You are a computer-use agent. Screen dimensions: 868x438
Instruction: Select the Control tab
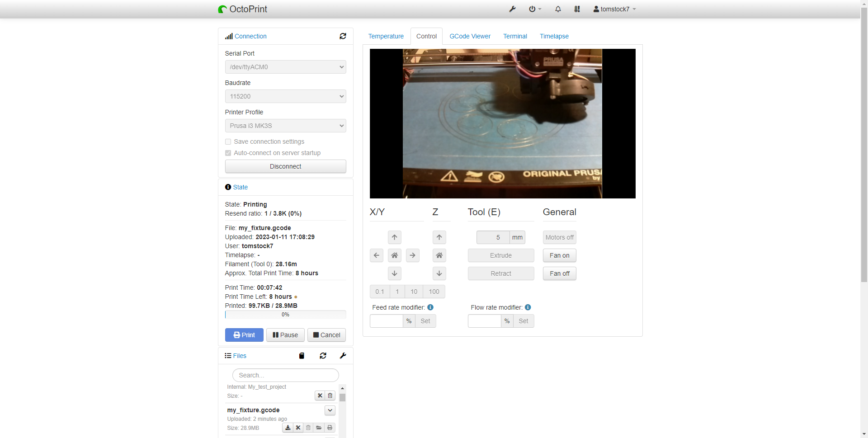[426, 36]
